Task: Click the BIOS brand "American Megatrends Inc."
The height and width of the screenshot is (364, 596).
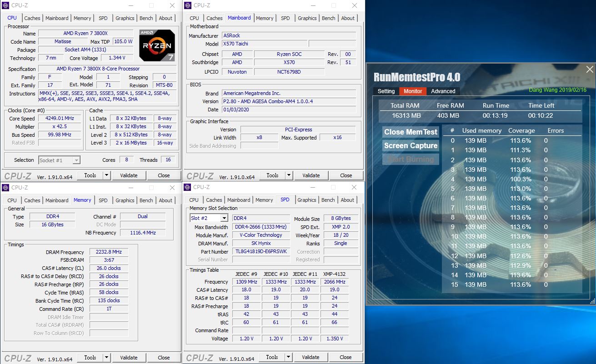Action: (289, 93)
